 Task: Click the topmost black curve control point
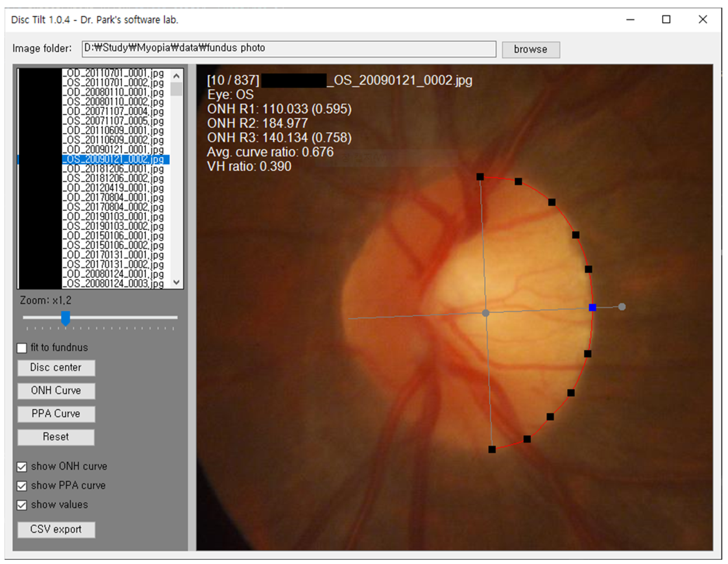[480, 177]
